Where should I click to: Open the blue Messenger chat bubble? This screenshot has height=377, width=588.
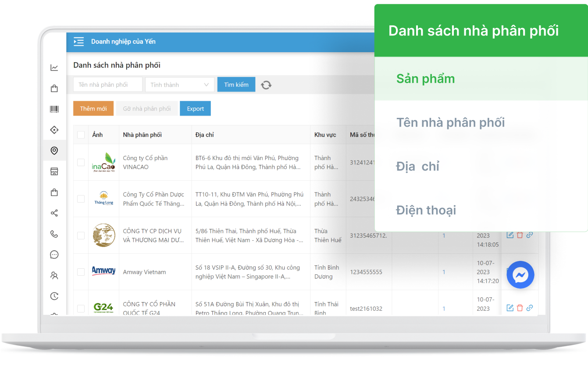coord(520,275)
